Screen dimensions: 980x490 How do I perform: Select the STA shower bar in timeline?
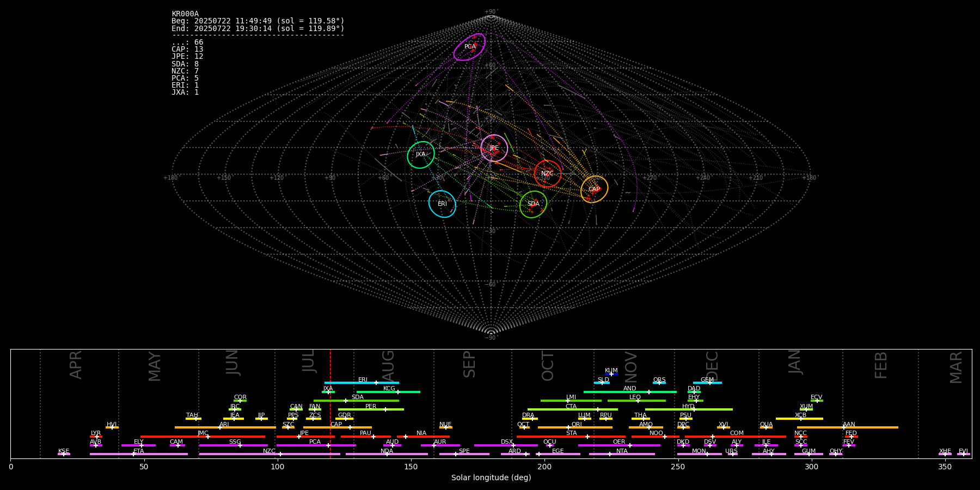click(x=571, y=437)
